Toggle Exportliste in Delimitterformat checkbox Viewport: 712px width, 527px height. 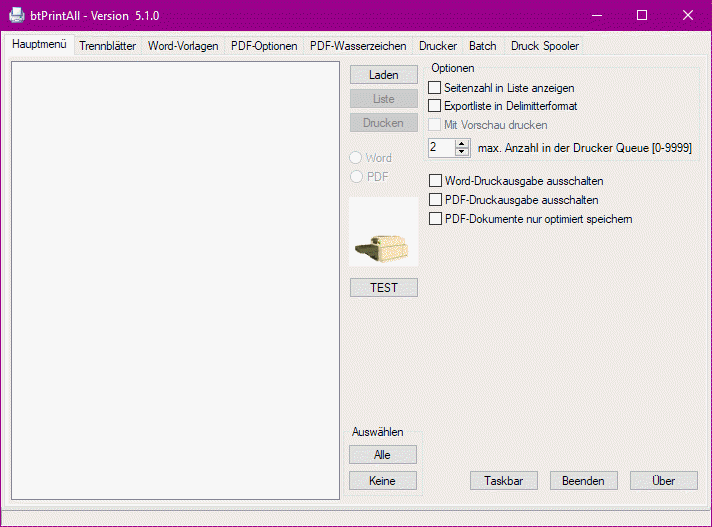tap(435, 105)
